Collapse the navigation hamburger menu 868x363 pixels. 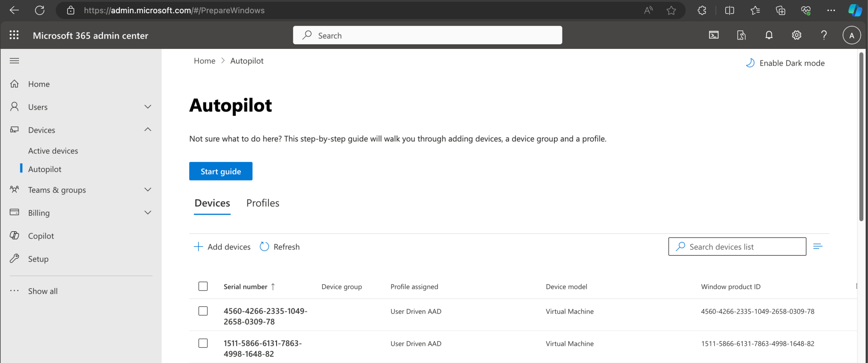coord(14,61)
